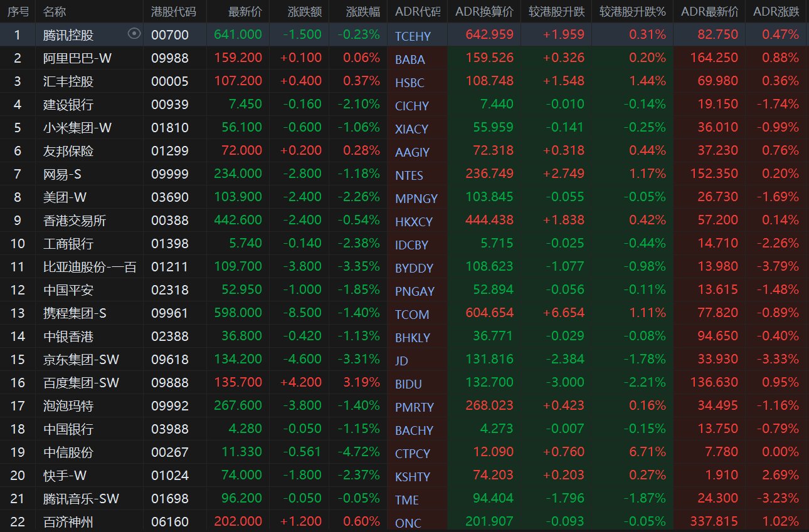Click the target icon beside 腾讯控股
The width and height of the screenshot is (809, 532).
point(134,34)
